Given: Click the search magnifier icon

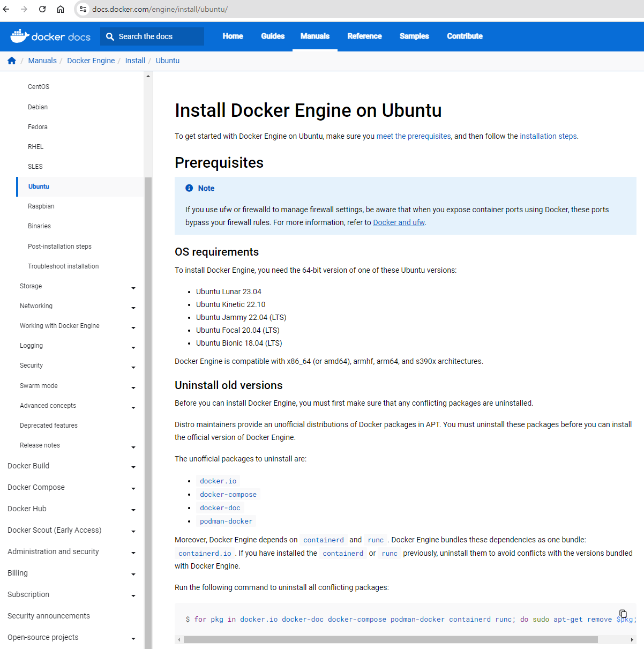Looking at the screenshot, I should pos(110,36).
